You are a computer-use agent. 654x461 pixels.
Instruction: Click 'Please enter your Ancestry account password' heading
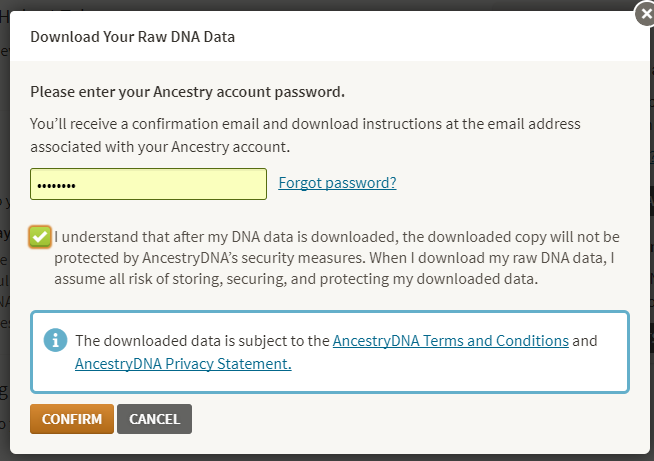point(188,92)
